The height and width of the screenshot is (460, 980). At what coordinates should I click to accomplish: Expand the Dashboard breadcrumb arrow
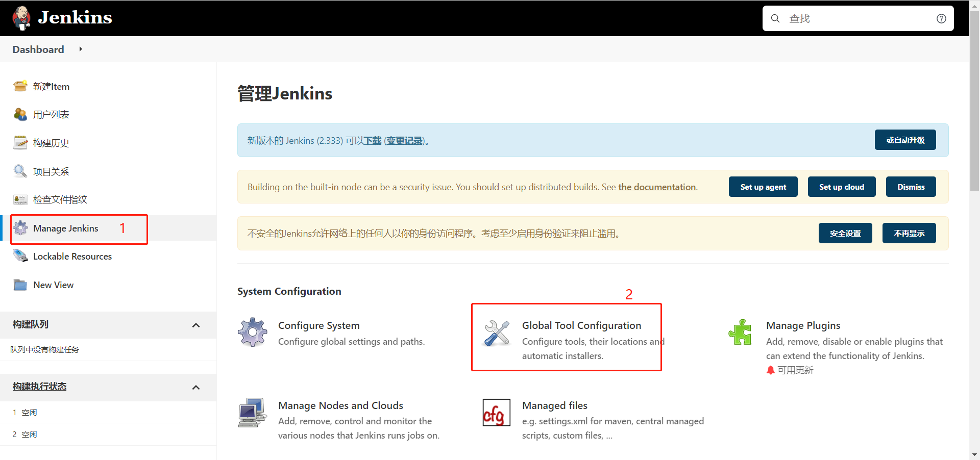coord(81,49)
